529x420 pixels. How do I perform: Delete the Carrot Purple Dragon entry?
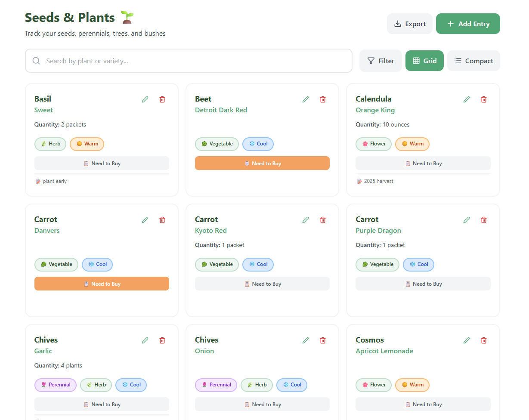[x=484, y=220]
